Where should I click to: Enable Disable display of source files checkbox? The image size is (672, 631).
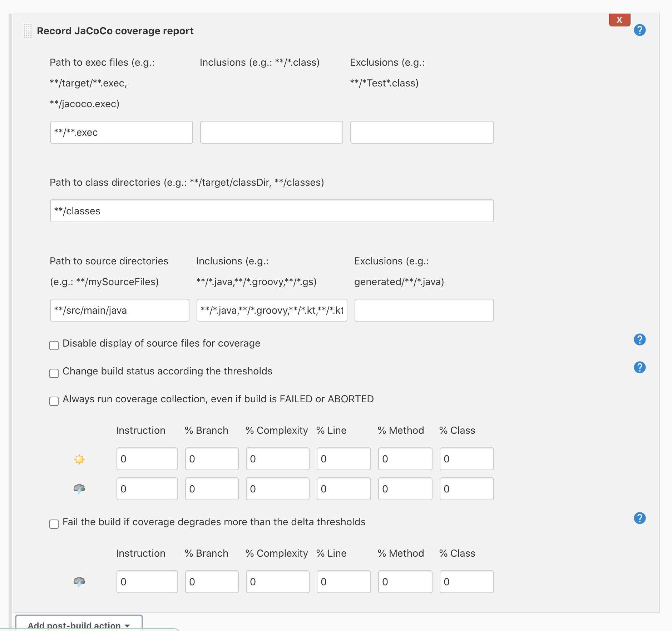[54, 346]
